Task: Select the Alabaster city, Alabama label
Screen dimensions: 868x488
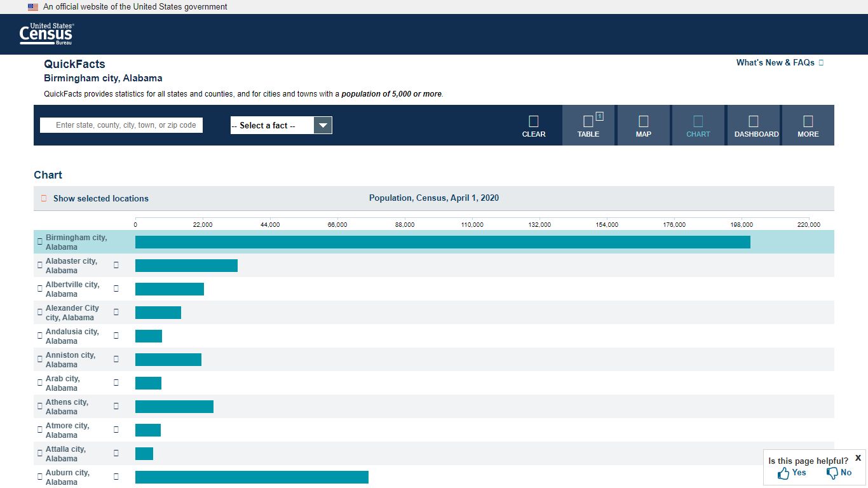Action: coord(71,266)
